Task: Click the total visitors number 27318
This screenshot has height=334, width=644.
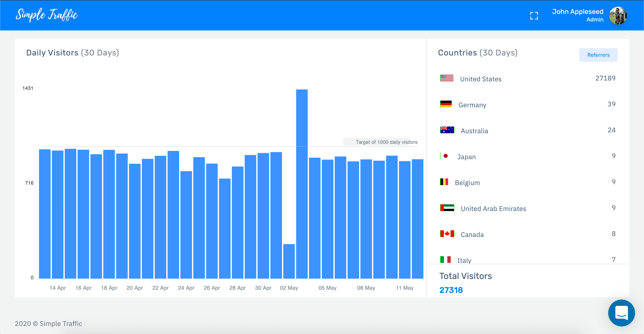Action: click(451, 290)
